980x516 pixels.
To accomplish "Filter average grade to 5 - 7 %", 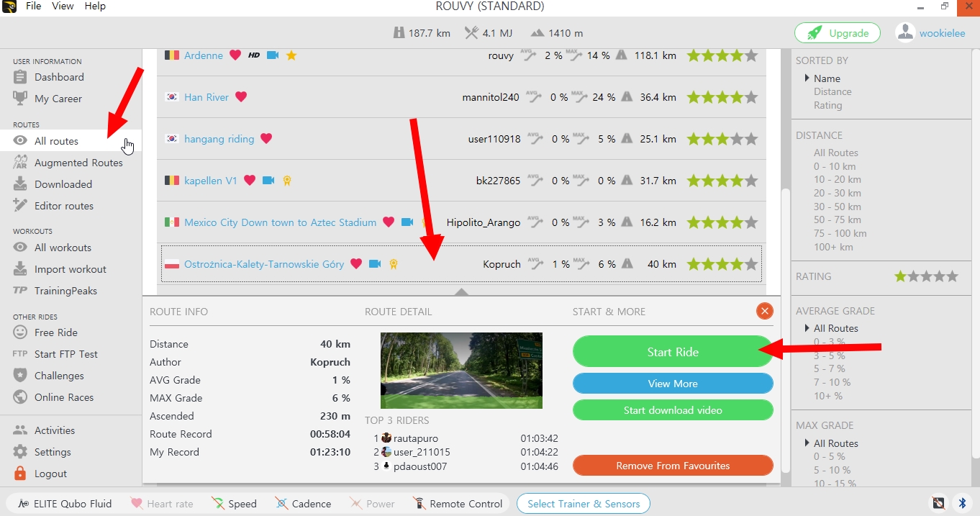I will coord(830,368).
